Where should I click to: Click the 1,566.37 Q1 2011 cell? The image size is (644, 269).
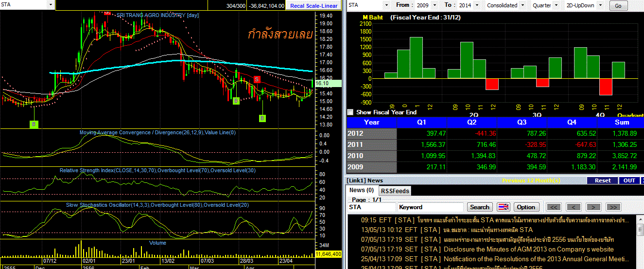point(422,144)
